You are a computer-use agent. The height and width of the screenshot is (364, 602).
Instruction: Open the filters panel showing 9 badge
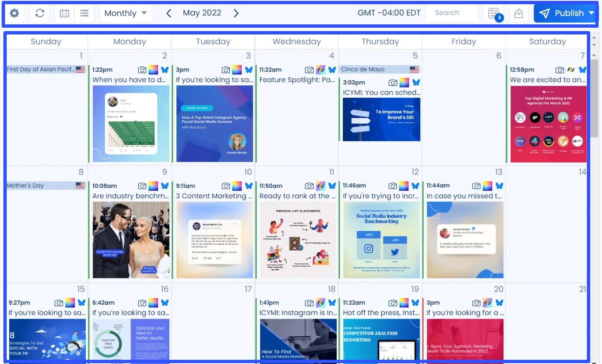coord(493,13)
